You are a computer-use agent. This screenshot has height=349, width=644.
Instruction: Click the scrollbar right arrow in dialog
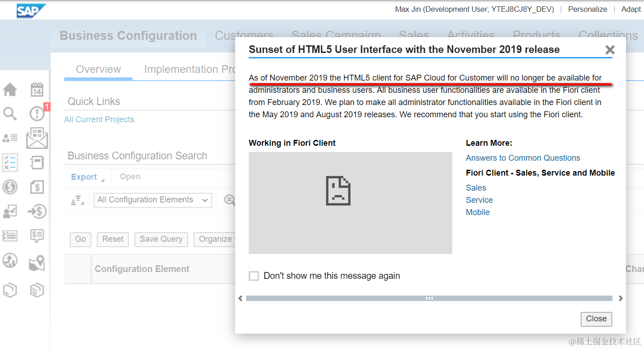click(x=620, y=298)
